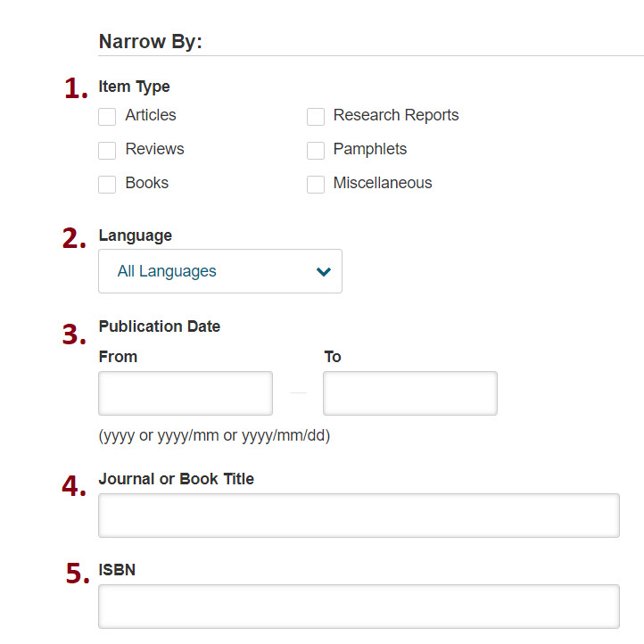Click the Narrow By heading

point(151,42)
